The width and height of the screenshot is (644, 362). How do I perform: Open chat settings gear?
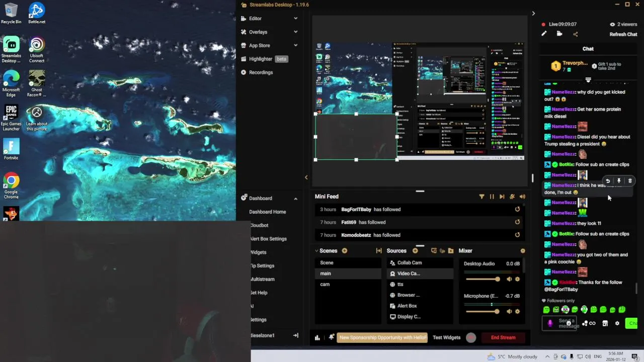pos(617,323)
